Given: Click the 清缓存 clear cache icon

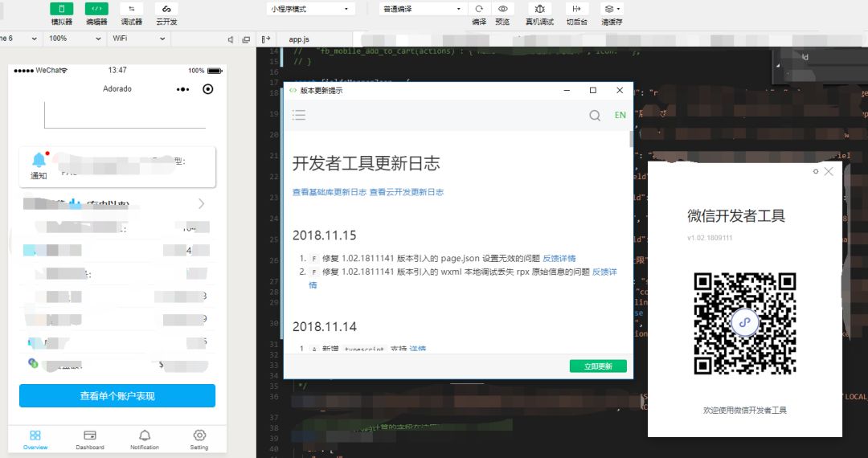Looking at the screenshot, I should [x=612, y=9].
